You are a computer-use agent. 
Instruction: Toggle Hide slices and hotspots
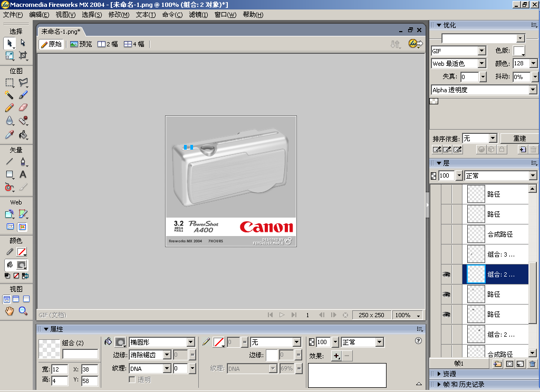click(x=11, y=227)
